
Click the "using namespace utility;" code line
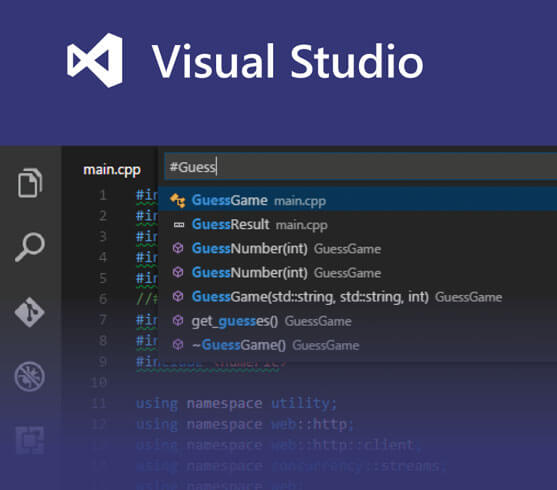[x=236, y=403]
